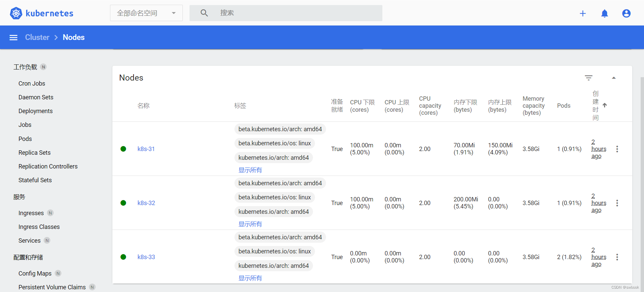This screenshot has height=292, width=644.
Task: Open actions menu for k8s-32 row
Action: point(617,203)
